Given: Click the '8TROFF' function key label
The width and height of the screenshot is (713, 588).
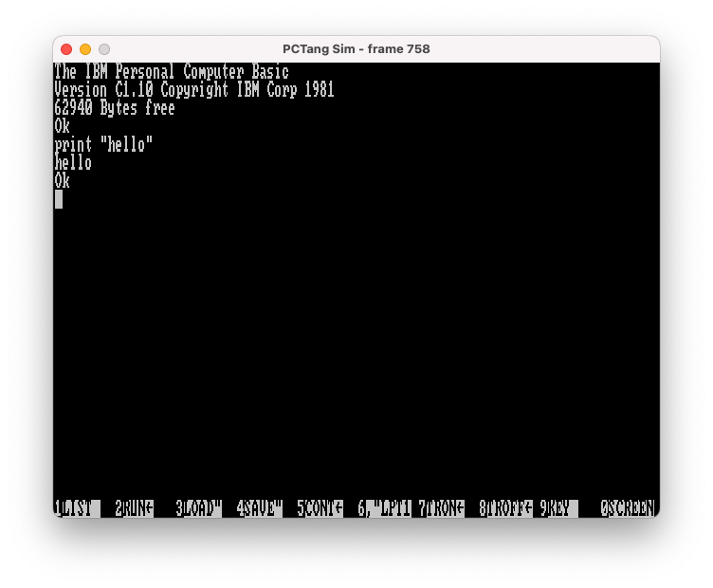Looking at the screenshot, I should tap(505, 508).
